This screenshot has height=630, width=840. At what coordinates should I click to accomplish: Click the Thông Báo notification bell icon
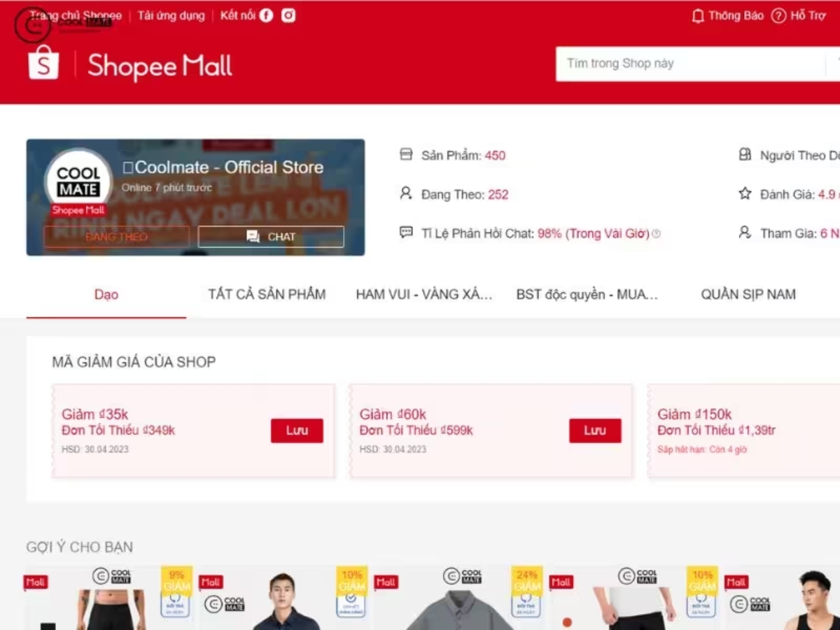[697, 15]
